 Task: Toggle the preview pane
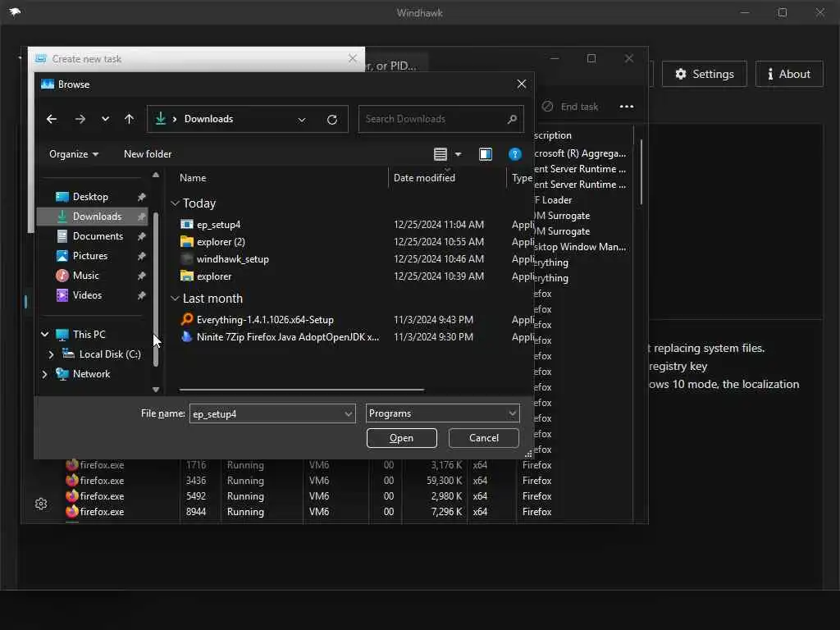tap(486, 154)
